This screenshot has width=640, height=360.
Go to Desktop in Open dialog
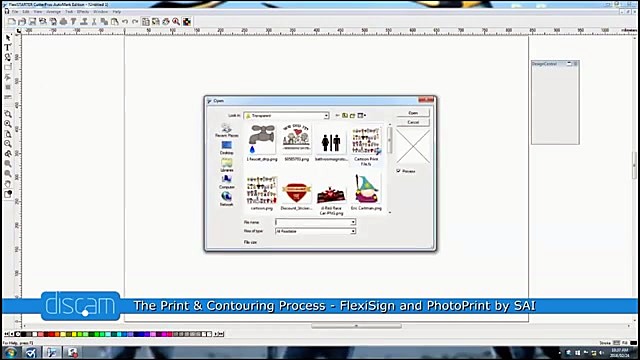(x=227, y=148)
